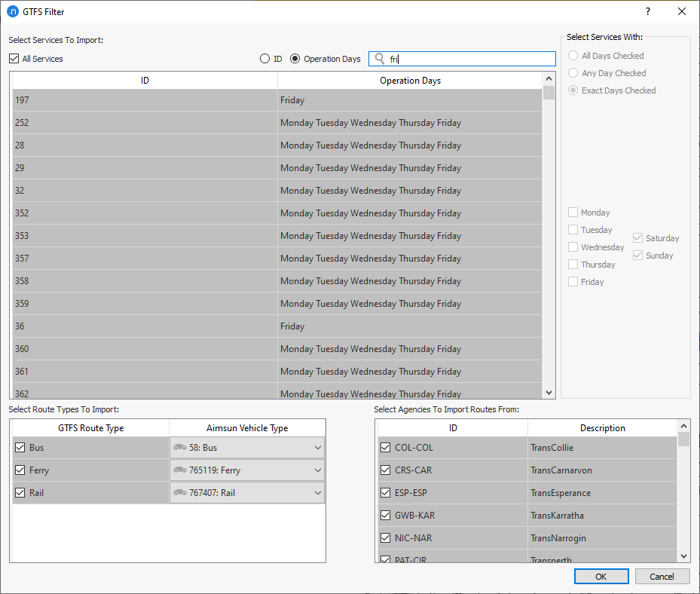
Task: Dismiss the dialog with Cancel
Action: tap(662, 576)
